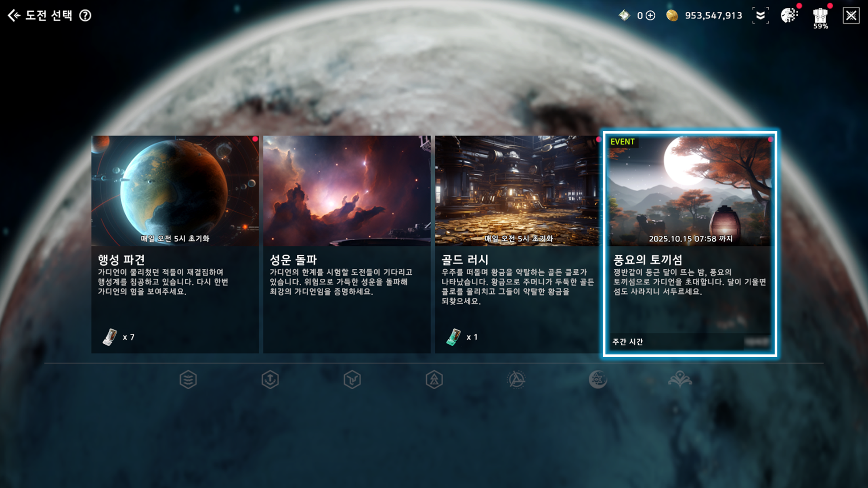Click the 주간 시간 bar on event card
Viewport: 868px width, 488px height.
[x=690, y=342]
